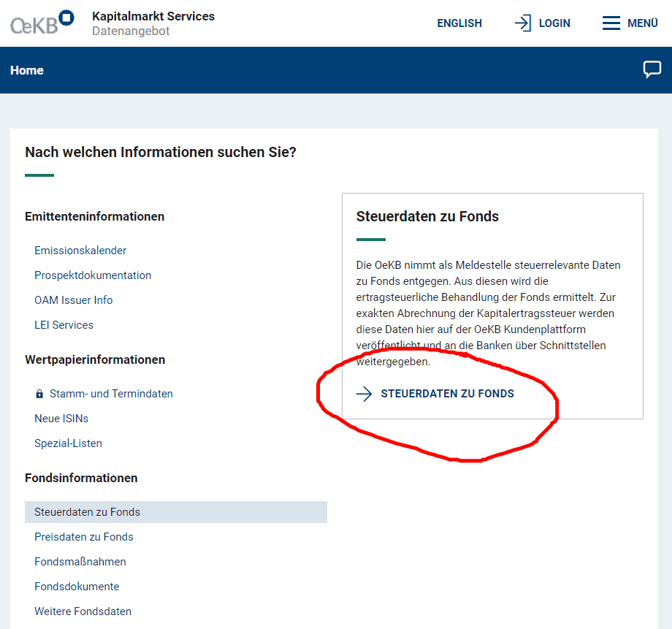Viewport: 672px width, 629px height.
Task: Go to Home breadcrumb
Action: click(x=27, y=70)
